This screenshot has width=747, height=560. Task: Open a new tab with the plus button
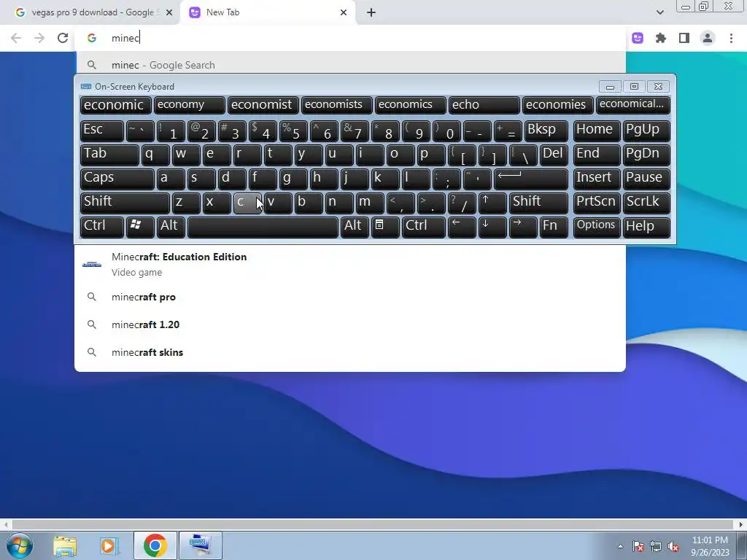(x=371, y=13)
